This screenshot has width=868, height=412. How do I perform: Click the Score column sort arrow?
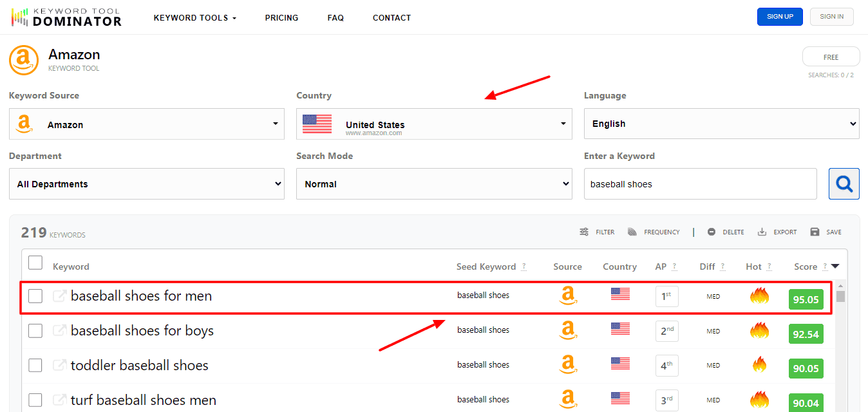point(835,266)
